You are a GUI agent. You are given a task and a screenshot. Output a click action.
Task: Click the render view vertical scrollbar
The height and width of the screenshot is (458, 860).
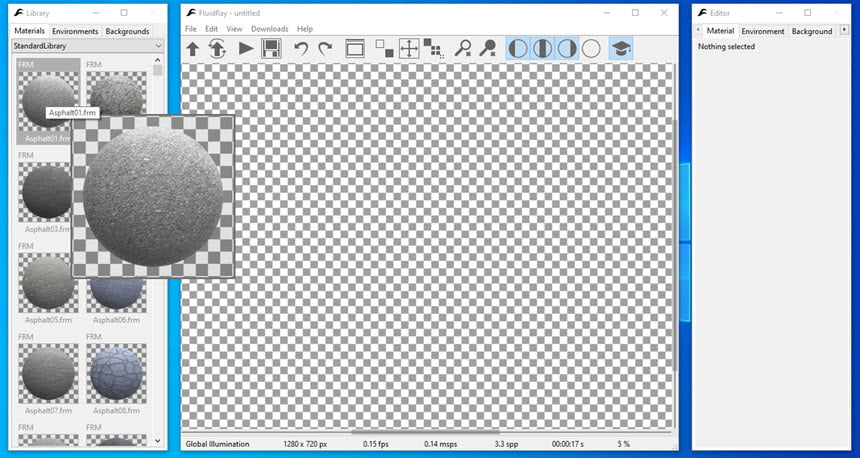pos(675,246)
